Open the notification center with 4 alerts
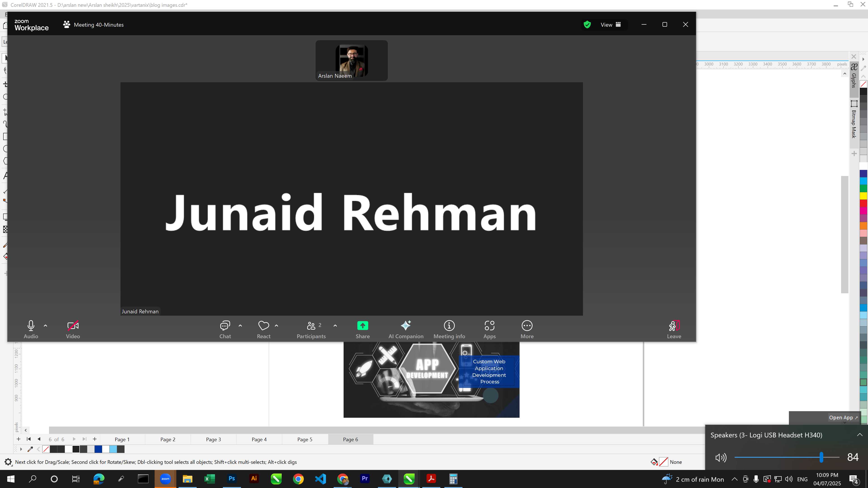868x488 pixels. click(854, 479)
